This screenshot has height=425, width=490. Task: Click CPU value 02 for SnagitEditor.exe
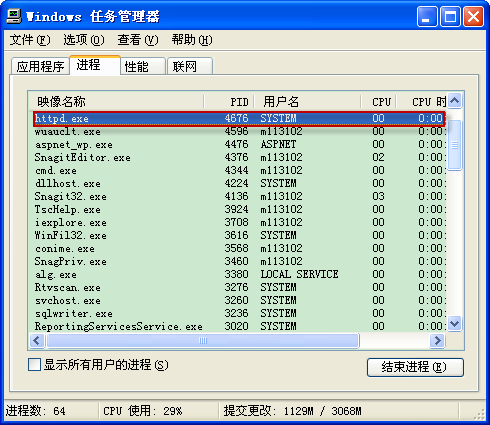(x=378, y=158)
